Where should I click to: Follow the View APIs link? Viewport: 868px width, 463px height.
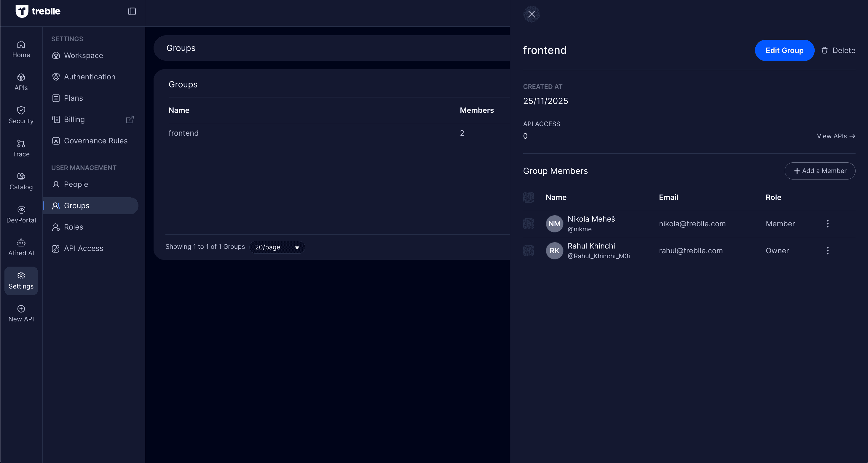pos(836,136)
